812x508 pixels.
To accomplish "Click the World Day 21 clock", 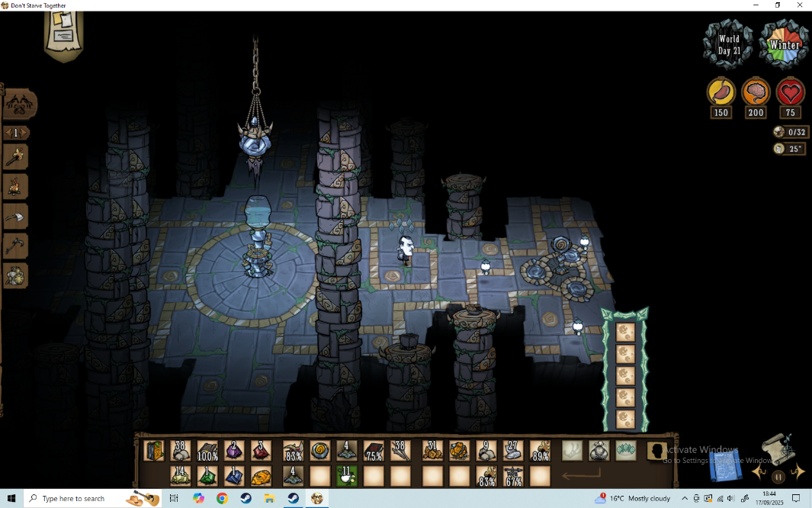I will tap(729, 44).
